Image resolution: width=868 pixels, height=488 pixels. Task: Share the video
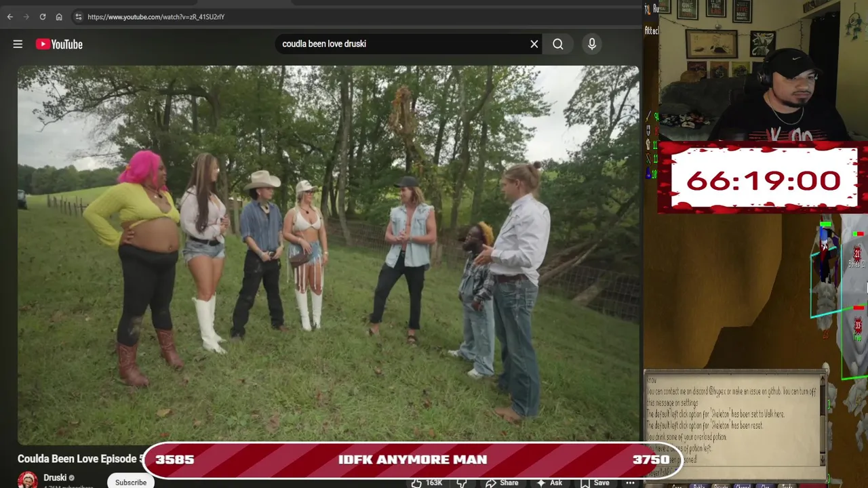[502, 483]
